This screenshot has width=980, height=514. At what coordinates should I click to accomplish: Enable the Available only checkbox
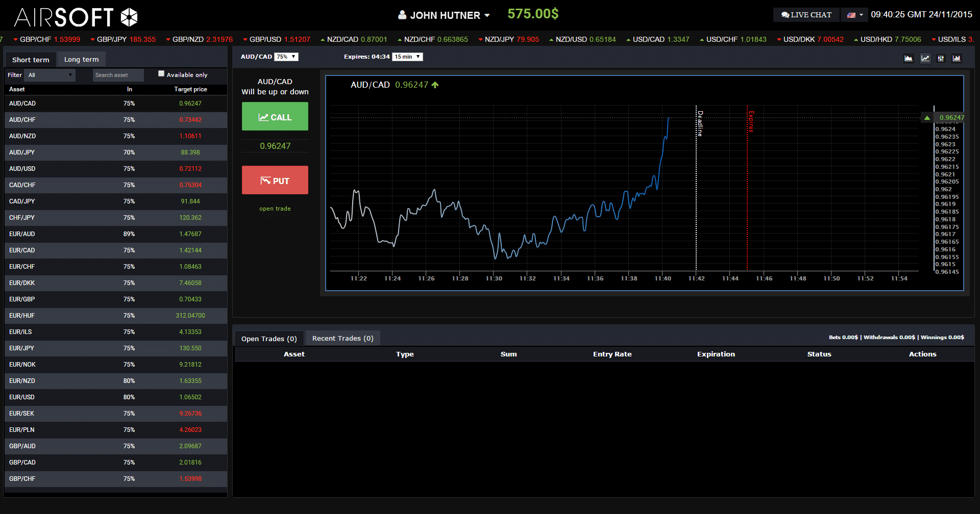(x=161, y=74)
